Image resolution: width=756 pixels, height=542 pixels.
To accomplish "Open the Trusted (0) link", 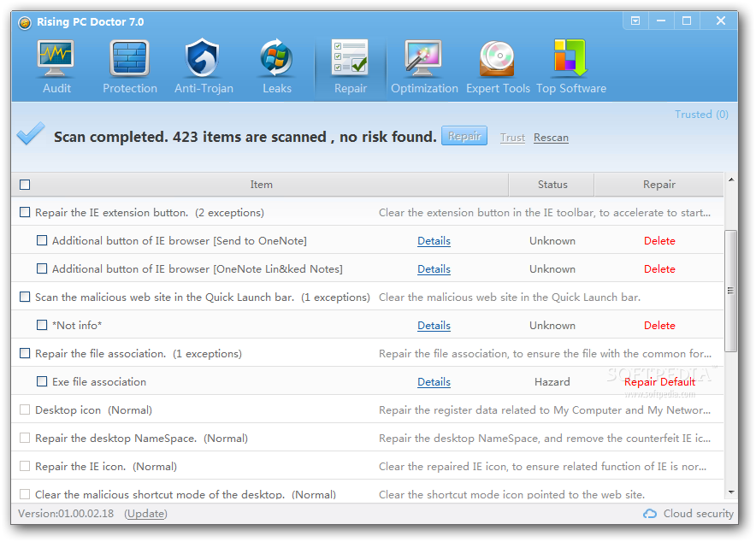I will point(701,115).
